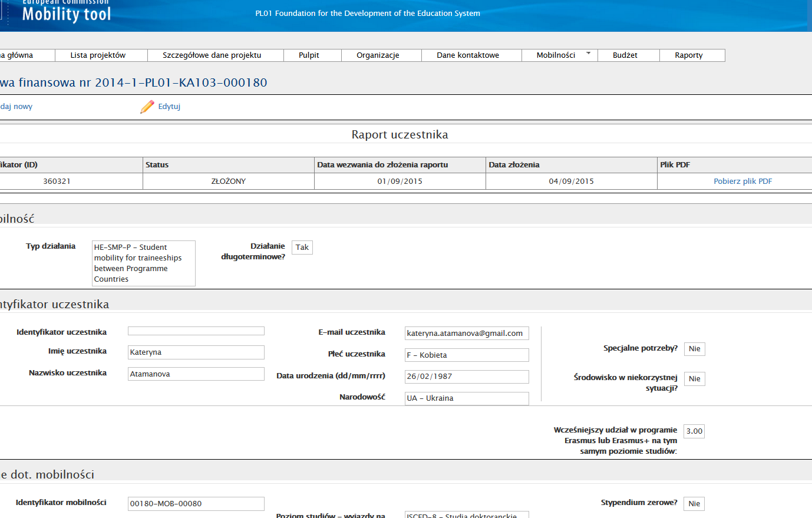Click the Nazwisko uczestnika field with Atamanova
The height and width of the screenshot is (518, 812).
coord(196,374)
